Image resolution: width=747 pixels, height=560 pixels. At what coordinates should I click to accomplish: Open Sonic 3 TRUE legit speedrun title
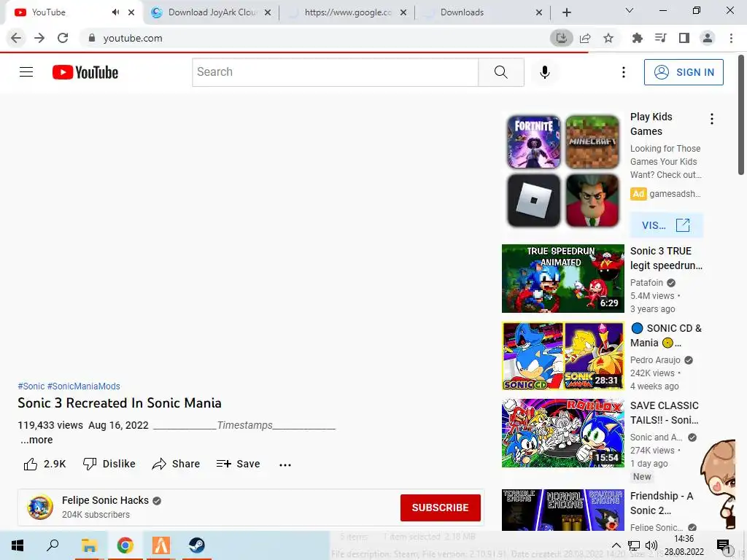click(666, 258)
